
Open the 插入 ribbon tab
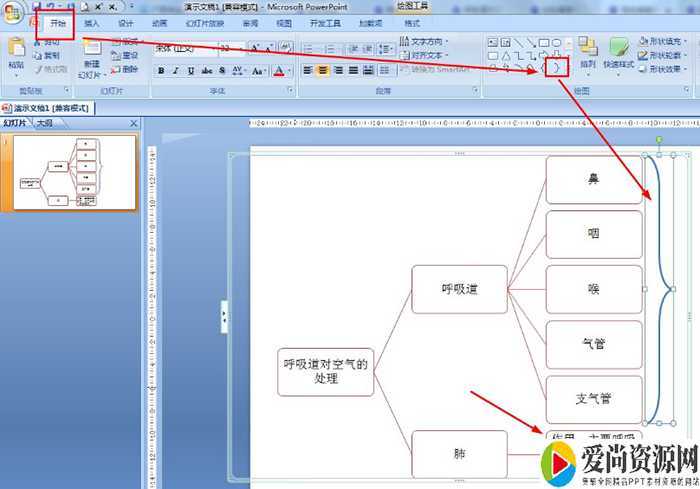(92, 23)
